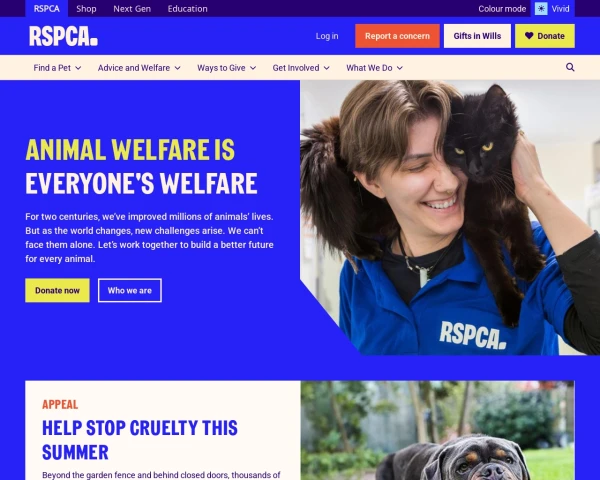Switch to the Shop tab

86,8
